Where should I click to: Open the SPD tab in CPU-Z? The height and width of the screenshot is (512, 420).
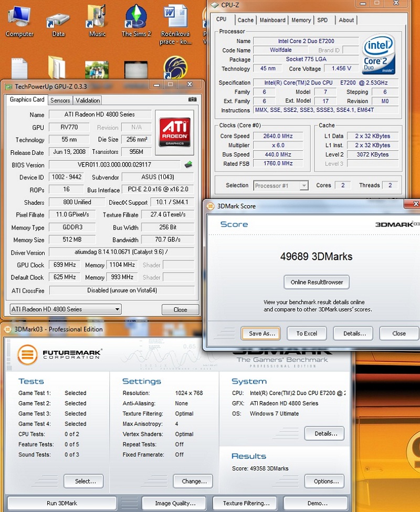pyautogui.click(x=322, y=20)
